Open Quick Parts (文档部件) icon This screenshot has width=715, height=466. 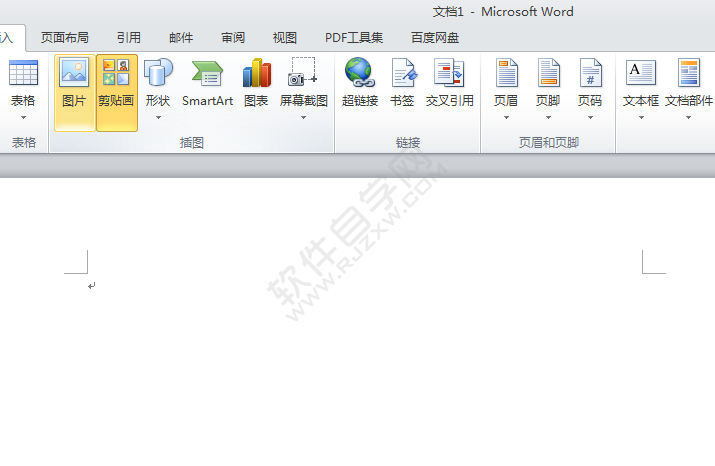(689, 72)
